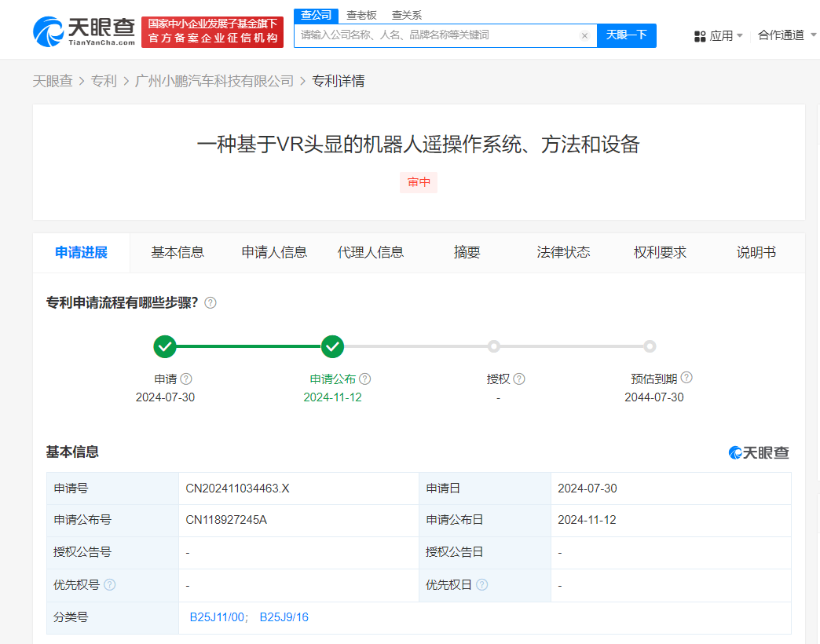Select the 查关系 search tab
This screenshot has width=820, height=644.
(x=407, y=15)
